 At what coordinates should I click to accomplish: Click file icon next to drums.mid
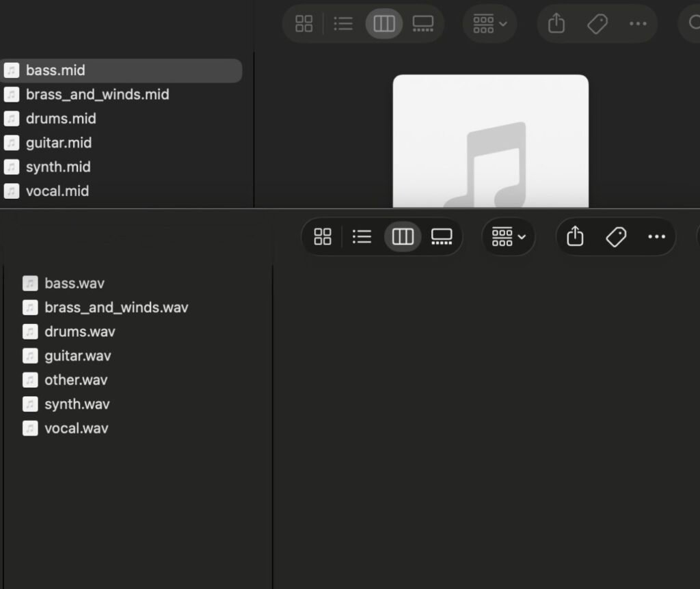point(12,119)
